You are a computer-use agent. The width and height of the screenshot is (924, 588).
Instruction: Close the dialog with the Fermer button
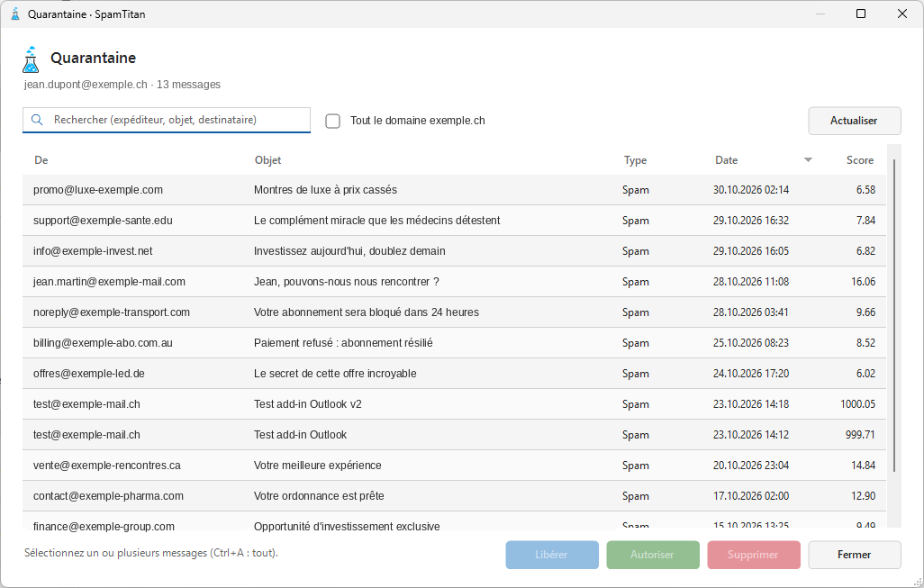click(x=855, y=555)
